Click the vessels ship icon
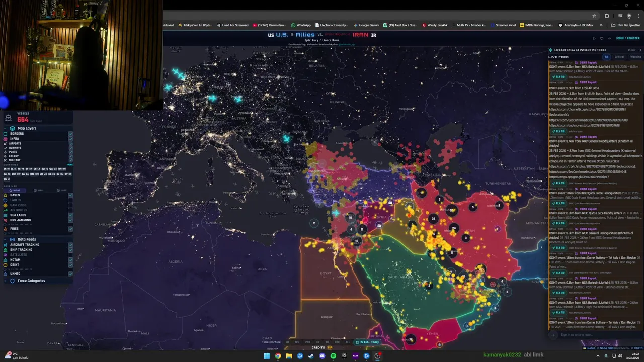 click(x=8, y=118)
